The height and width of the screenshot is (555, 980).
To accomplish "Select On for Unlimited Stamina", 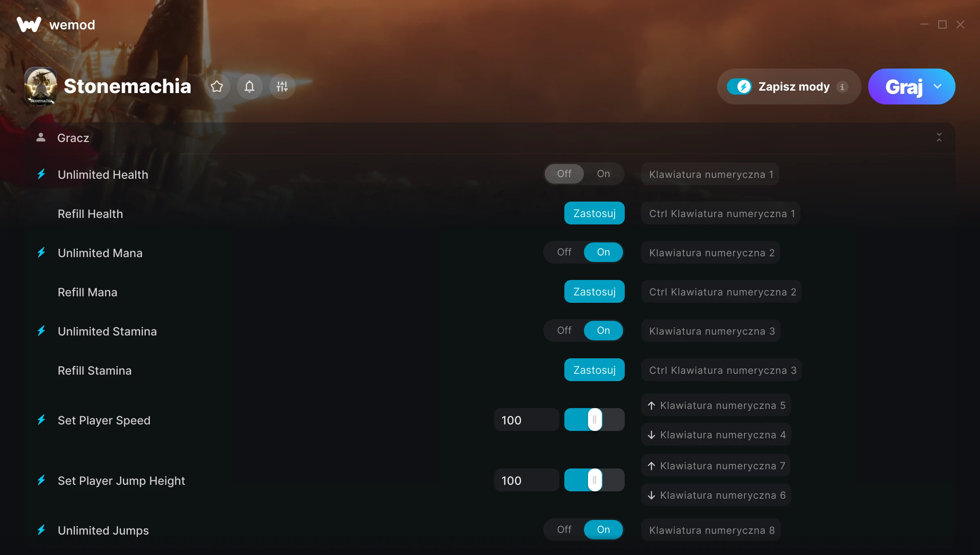I will [604, 331].
